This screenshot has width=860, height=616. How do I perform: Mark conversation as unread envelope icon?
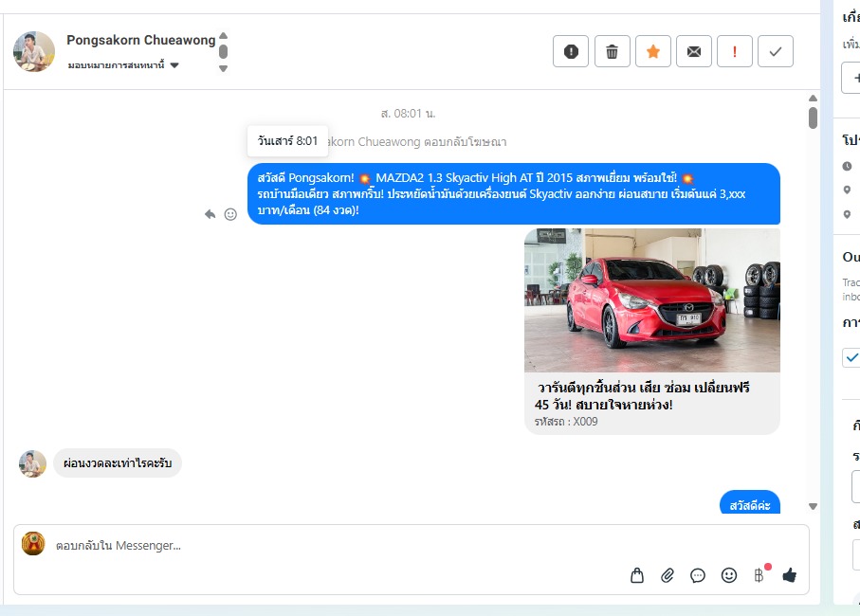694,51
